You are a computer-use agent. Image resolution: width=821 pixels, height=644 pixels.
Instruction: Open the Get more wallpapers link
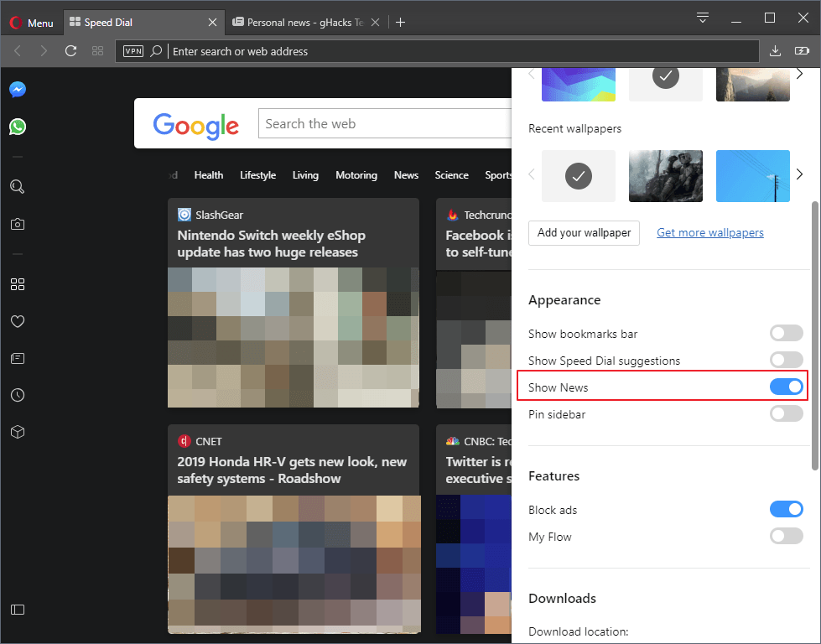pos(710,232)
